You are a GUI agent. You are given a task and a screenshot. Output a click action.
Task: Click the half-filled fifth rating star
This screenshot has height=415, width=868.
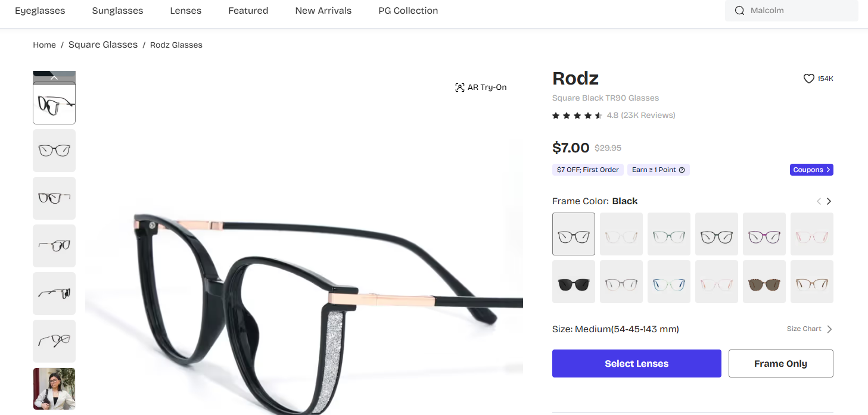[x=598, y=115]
